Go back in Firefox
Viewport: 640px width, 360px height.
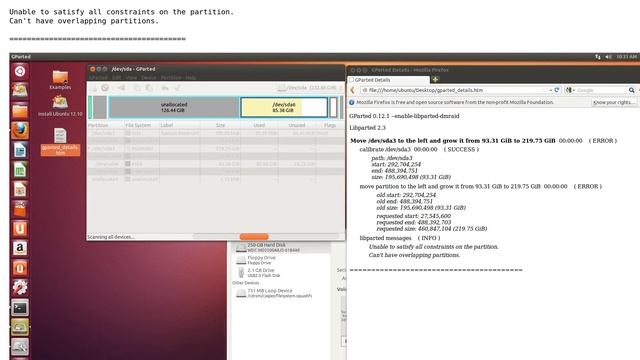[353, 90]
